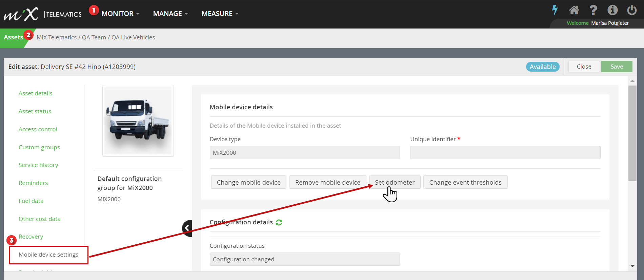Open Asset status section
The image size is (644, 280).
coord(35,111)
